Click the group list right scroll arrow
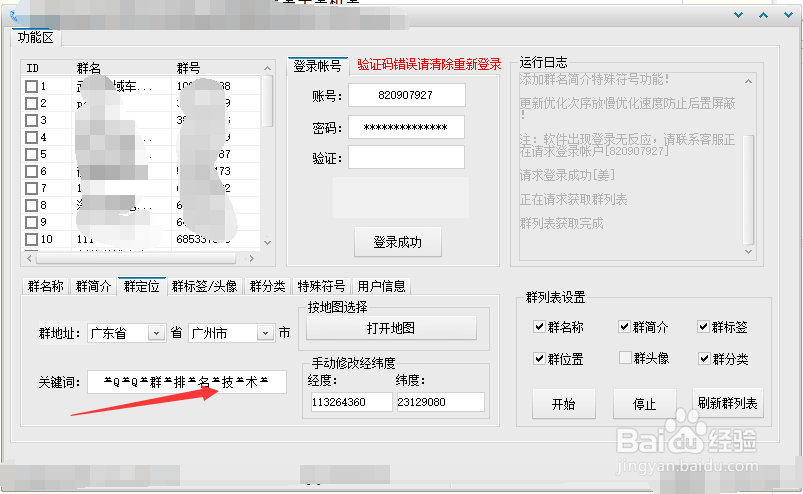This screenshot has height=494, width=803. pyautogui.click(x=251, y=259)
